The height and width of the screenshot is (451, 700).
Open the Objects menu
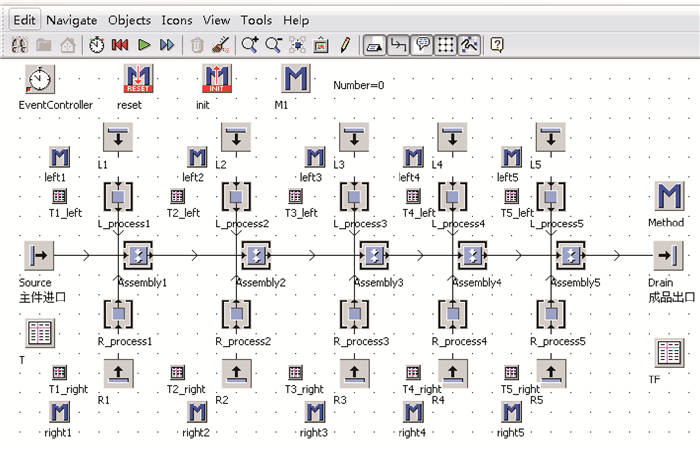pos(129,20)
